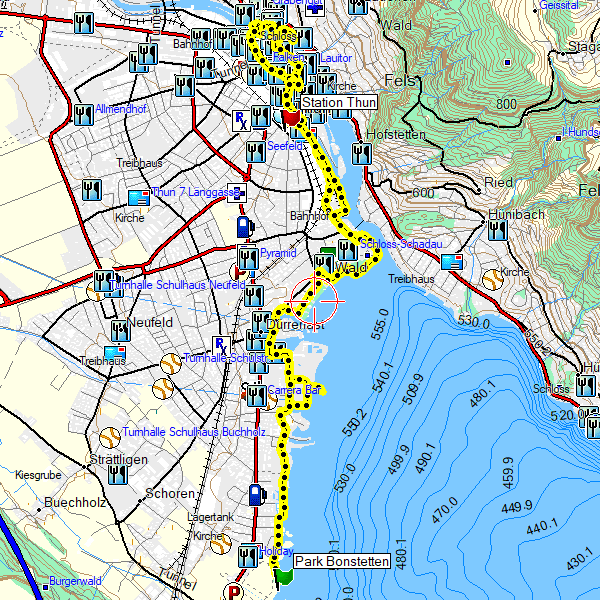
Task: Click the Carrera Bar label
Action: [294, 390]
